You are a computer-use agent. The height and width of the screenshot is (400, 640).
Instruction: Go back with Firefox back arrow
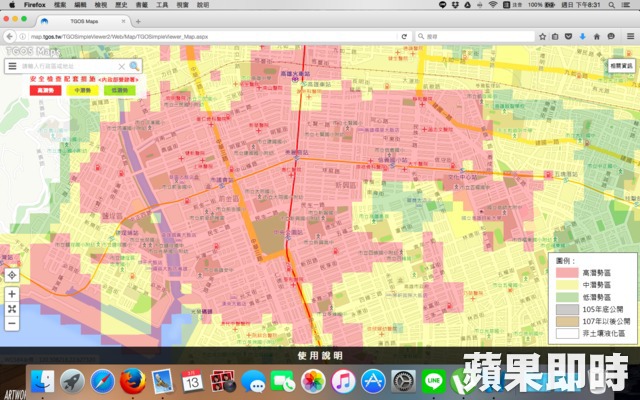pos(10,37)
